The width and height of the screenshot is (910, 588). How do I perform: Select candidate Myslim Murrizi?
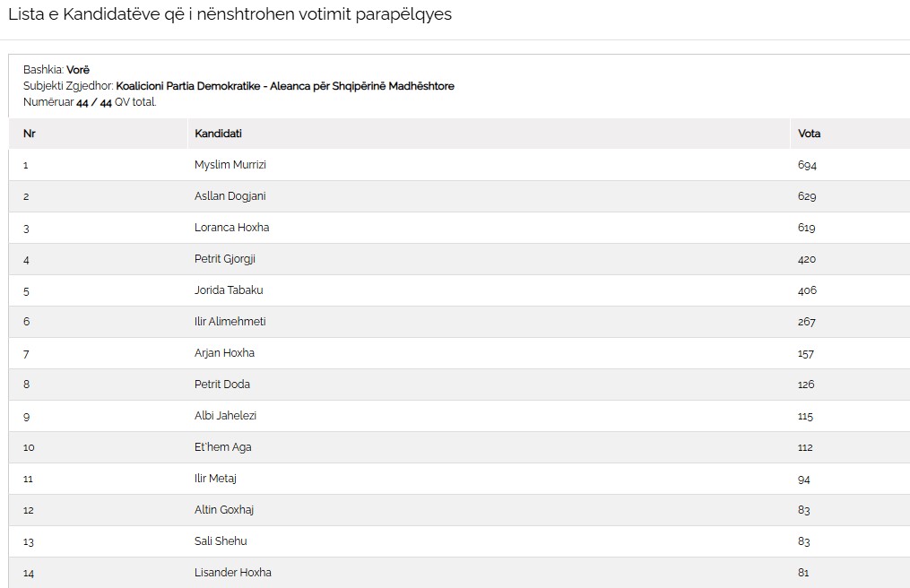pyautogui.click(x=230, y=165)
